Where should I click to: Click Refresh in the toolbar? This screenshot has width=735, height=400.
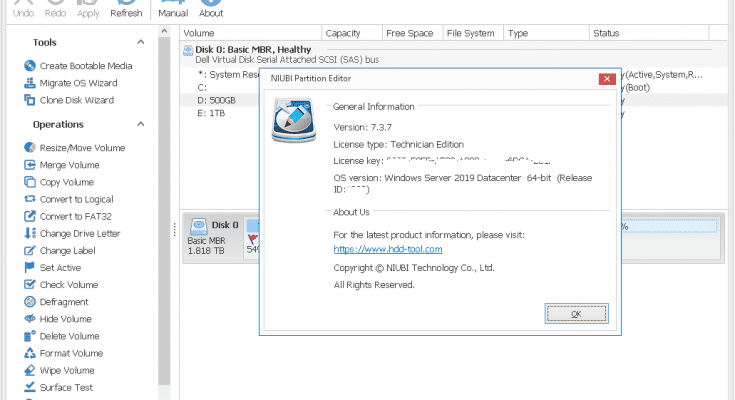tap(126, 9)
